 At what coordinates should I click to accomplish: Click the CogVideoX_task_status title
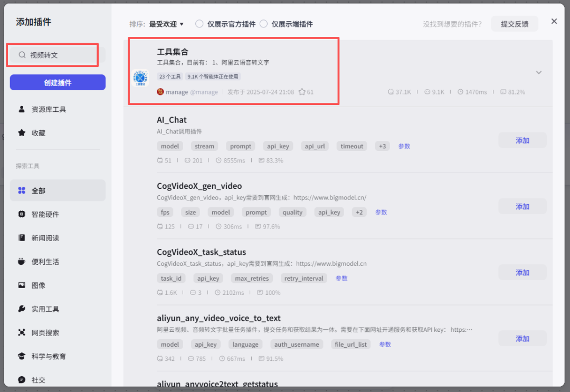202,252
